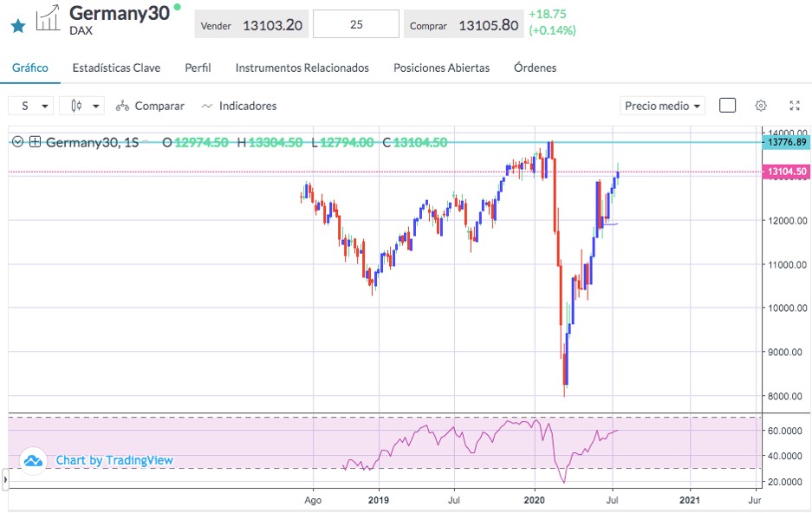The height and width of the screenshot is (513, 812).
Task: Click Comprar button at 13105.80
Action: point(464,25)
